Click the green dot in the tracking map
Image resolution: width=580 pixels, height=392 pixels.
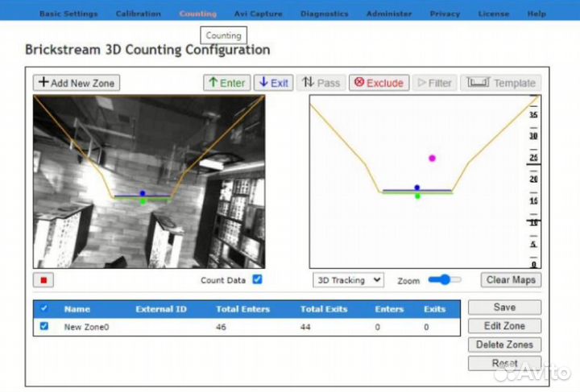click(x=417, y=196)
